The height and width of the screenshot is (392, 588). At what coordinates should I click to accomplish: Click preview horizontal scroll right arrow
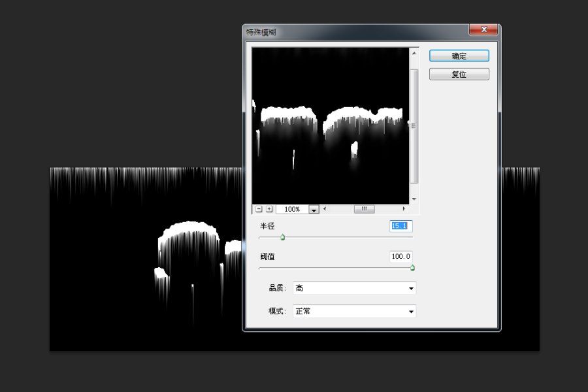[404, 208]
